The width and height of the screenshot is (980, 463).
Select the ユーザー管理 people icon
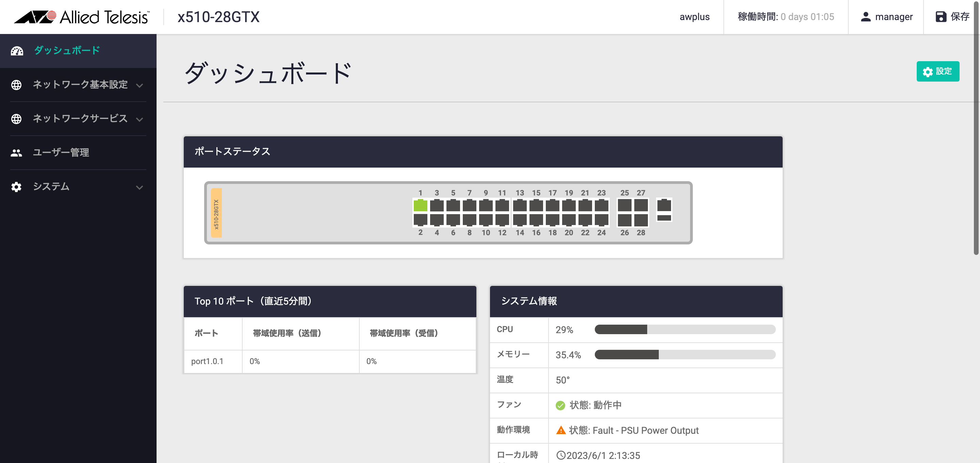pos(17,152)
